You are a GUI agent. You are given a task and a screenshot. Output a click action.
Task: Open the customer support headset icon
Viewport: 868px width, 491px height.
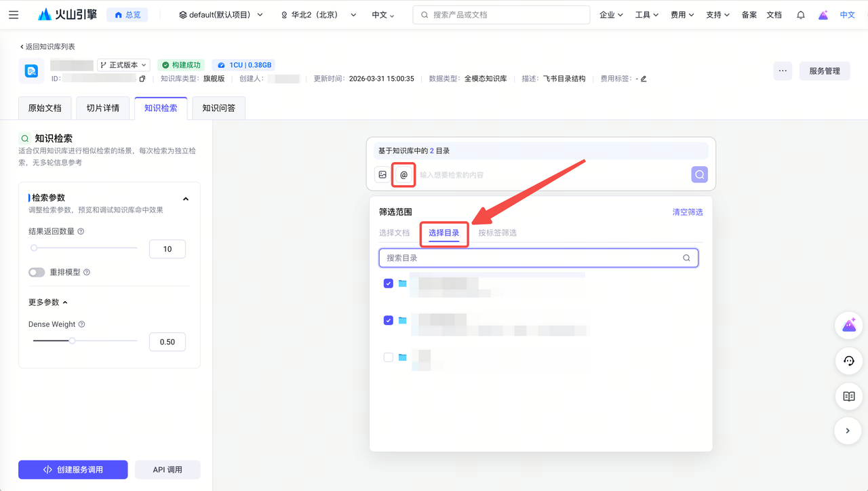pyautogui.click(x=848, y=361)
